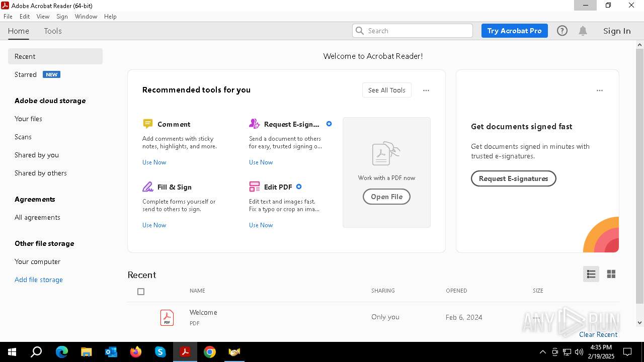Click the Add file storage link
The height and width of the screenshot is (362, 644).
pyautogui.click(x=39, y=280)
